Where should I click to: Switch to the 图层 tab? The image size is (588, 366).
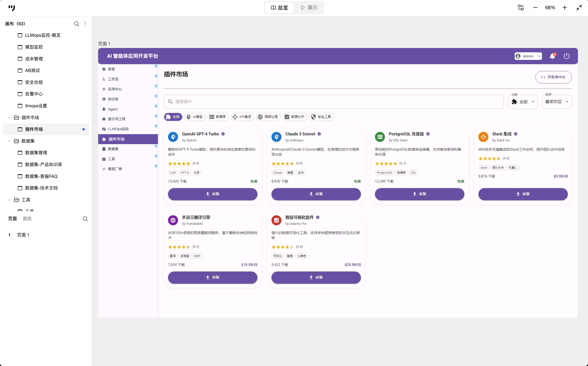tap(27, 219)
